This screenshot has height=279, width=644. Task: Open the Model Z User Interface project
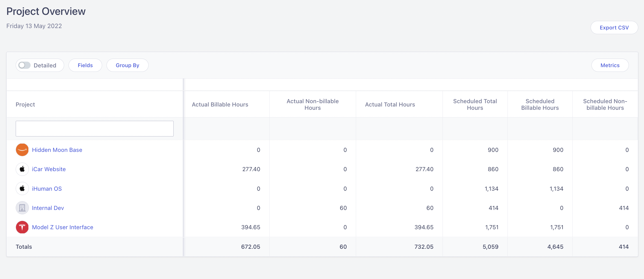(62, 227)
